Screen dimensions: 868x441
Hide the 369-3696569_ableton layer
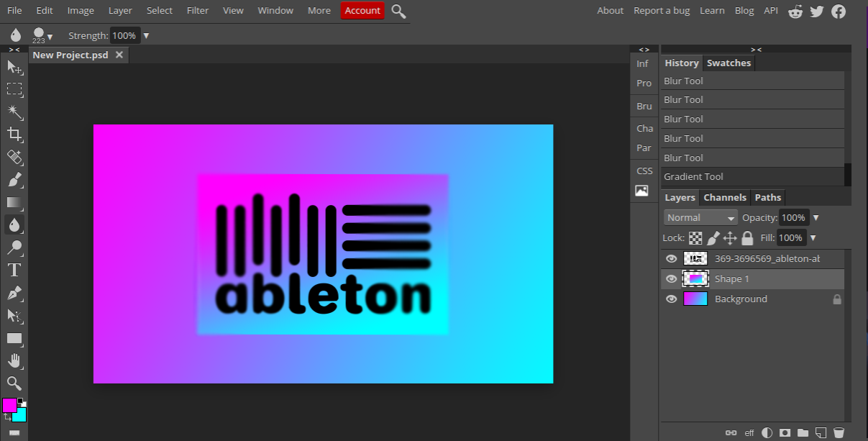click(x=671, y=258)
